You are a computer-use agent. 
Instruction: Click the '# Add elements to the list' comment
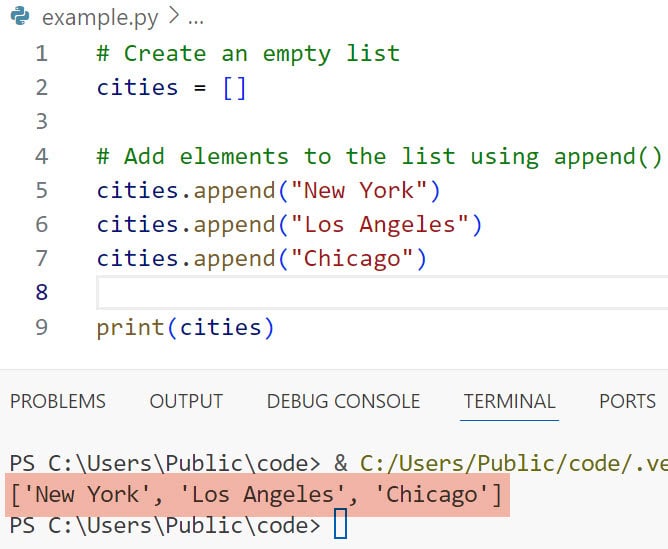(379, 157)
